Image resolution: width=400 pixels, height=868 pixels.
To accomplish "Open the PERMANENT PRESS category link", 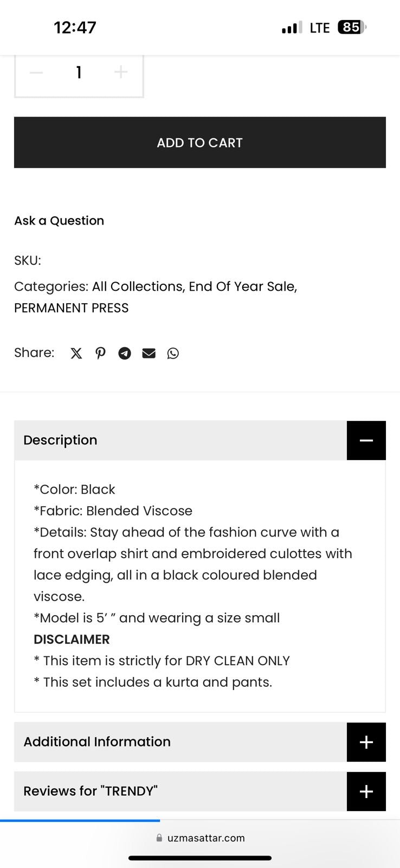I will point(72,308).
